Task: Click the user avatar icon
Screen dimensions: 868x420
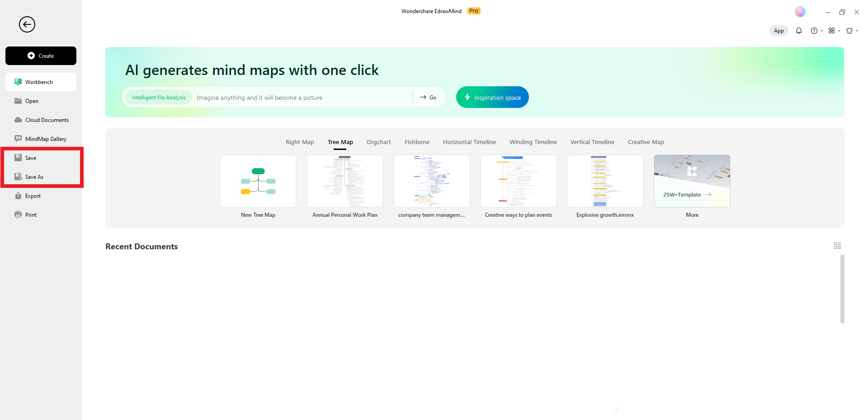Action: coord(800,12)
